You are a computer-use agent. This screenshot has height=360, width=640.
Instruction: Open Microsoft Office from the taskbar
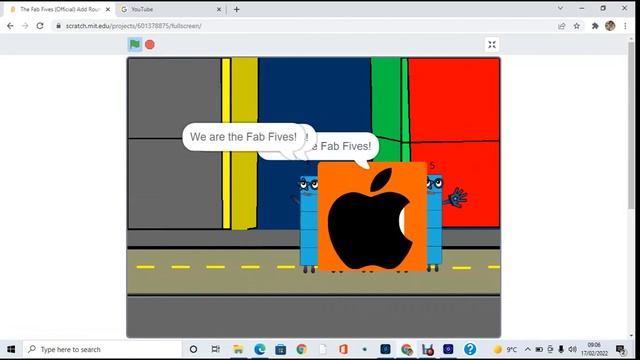[343, 349]
